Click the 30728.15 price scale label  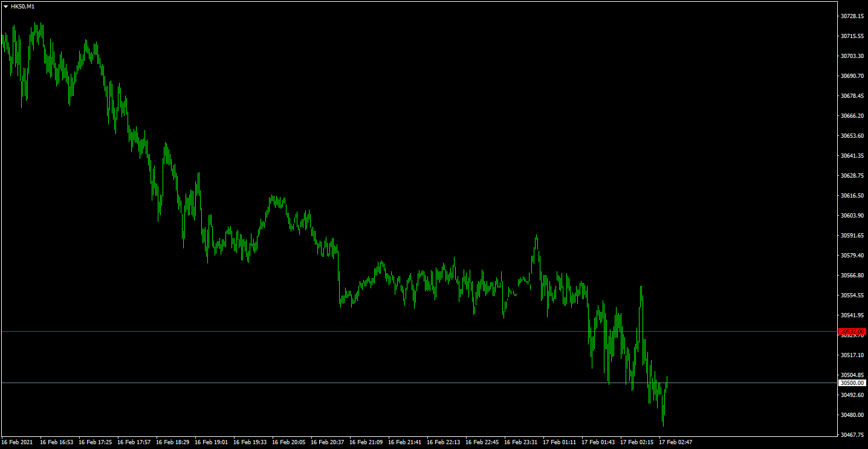click(852, 16)
